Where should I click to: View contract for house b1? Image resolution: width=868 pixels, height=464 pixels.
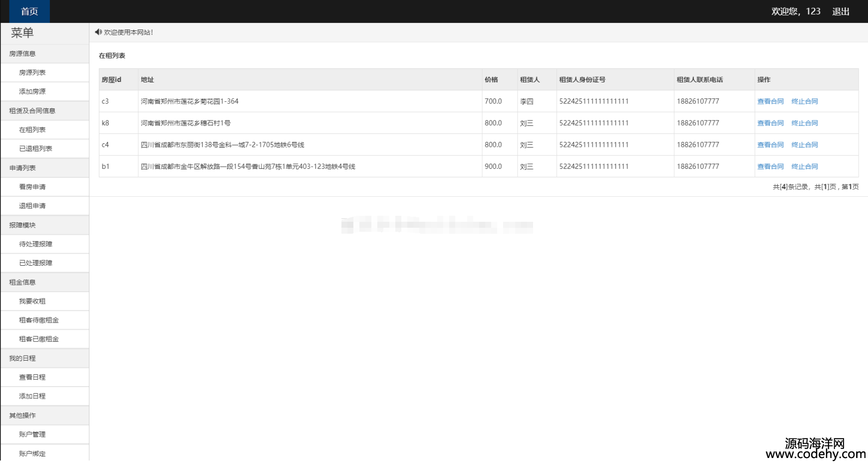pyautogui.click(x=770, y=166)
